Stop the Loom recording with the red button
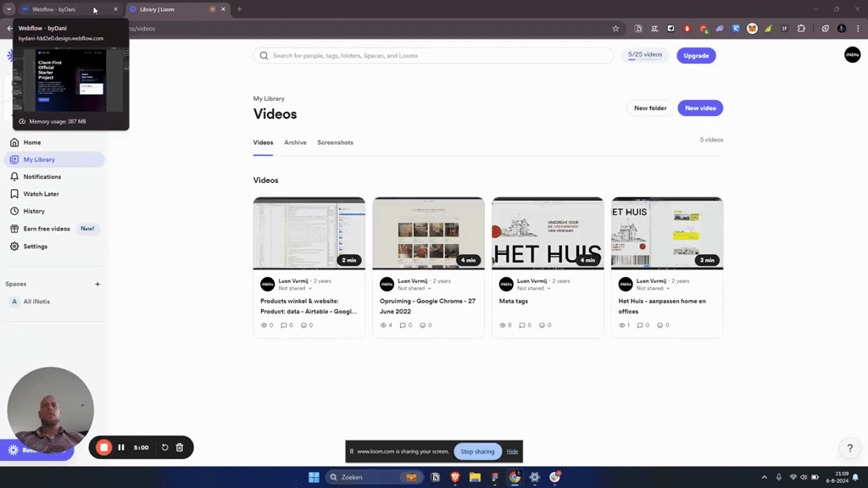The width and height of the screenshot is (868, 488). click(x=103, y=447)
